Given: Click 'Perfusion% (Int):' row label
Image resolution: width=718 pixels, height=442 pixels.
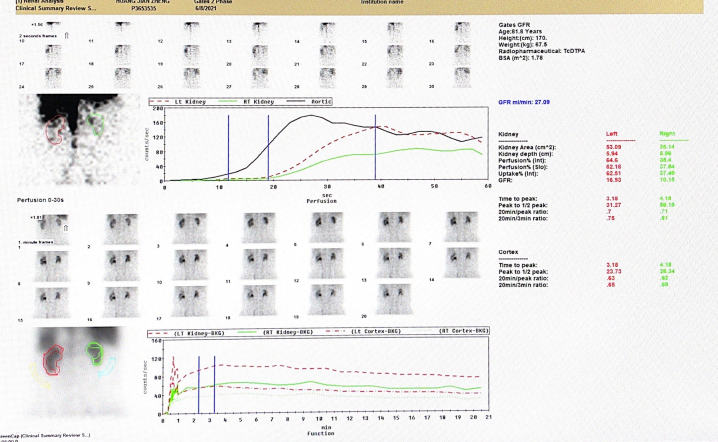Looking at the screenshot, I should click(x=522, y=161).
